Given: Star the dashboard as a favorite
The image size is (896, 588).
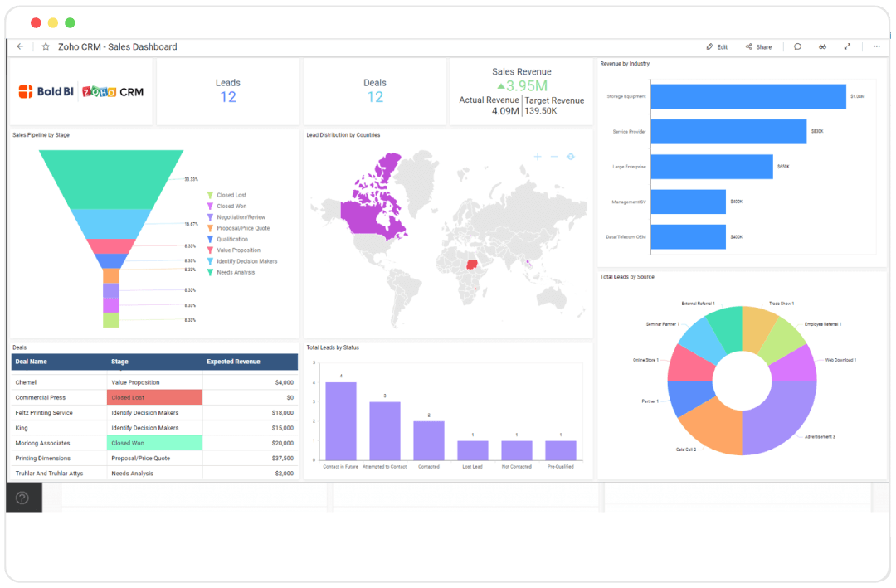Looking at the screenshot, I should 46,46.
